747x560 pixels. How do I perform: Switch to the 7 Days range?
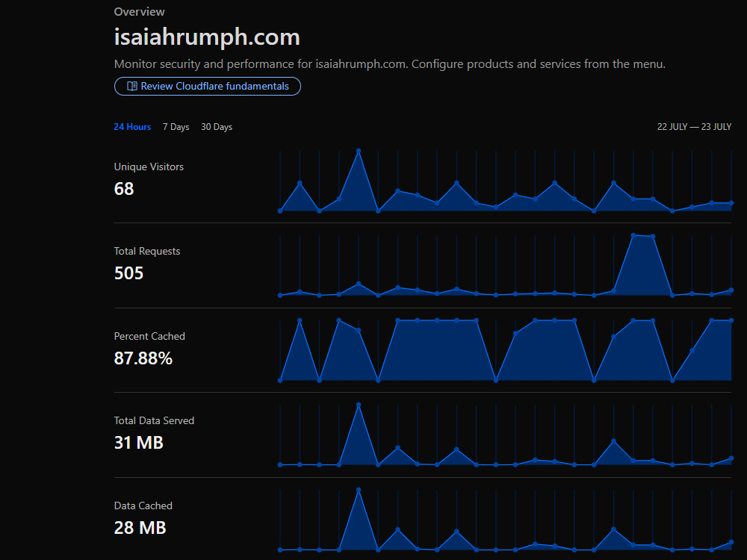coord(176,127)
